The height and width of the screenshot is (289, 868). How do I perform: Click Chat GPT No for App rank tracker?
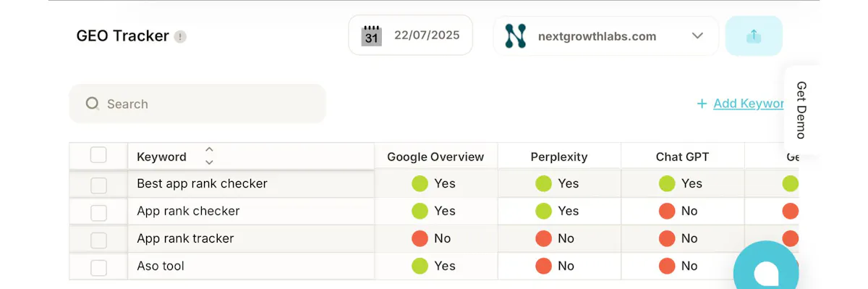point(678,238)
